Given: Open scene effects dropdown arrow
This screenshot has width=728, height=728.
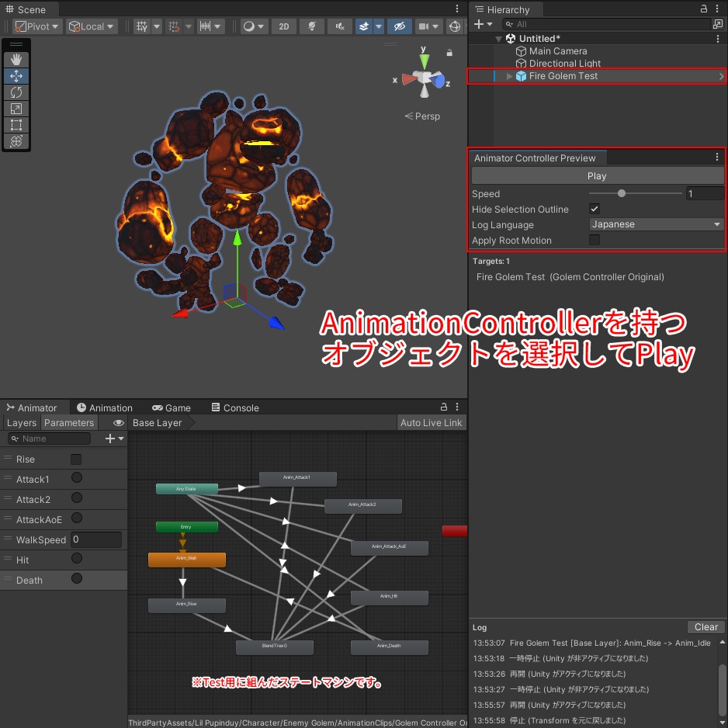Looking at the screenshot, I should (379, 26).
